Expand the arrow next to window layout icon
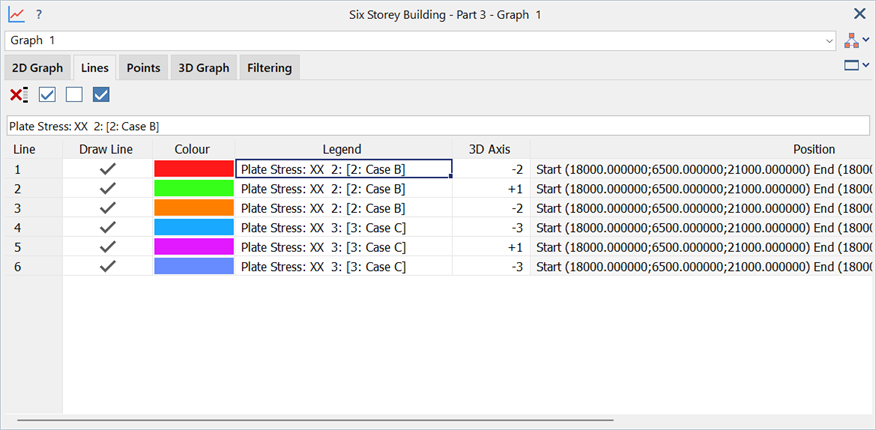 point(866,66)
